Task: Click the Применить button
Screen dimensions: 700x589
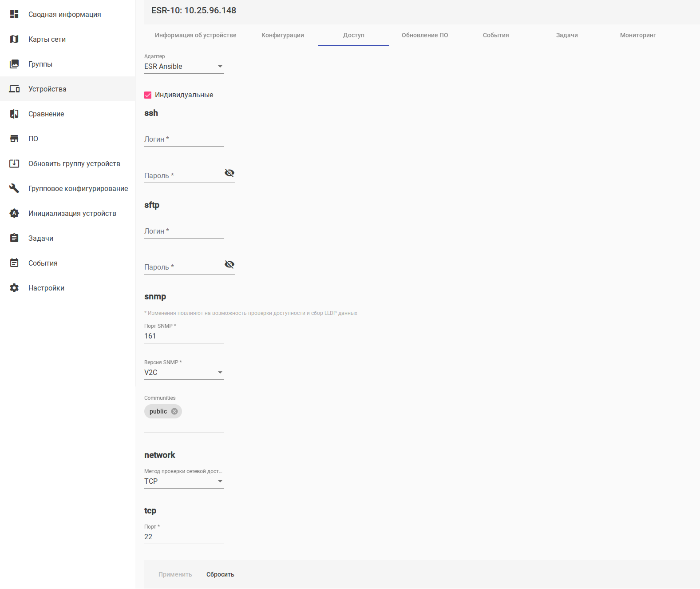Action: click(x=175, y=574)
